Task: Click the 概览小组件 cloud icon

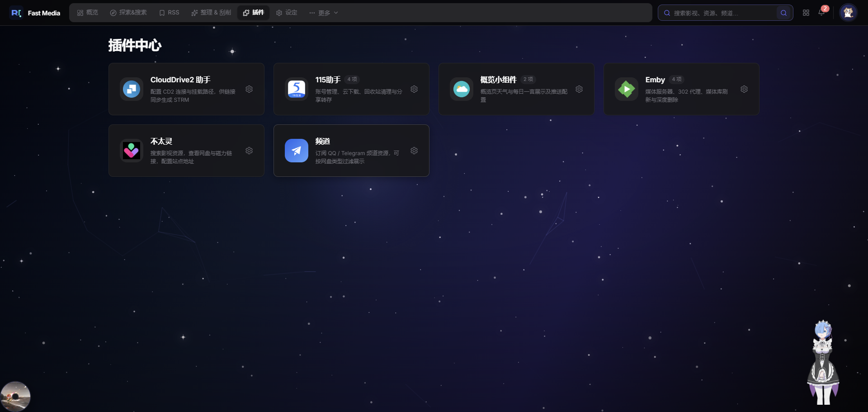Action: coord(462,89)
